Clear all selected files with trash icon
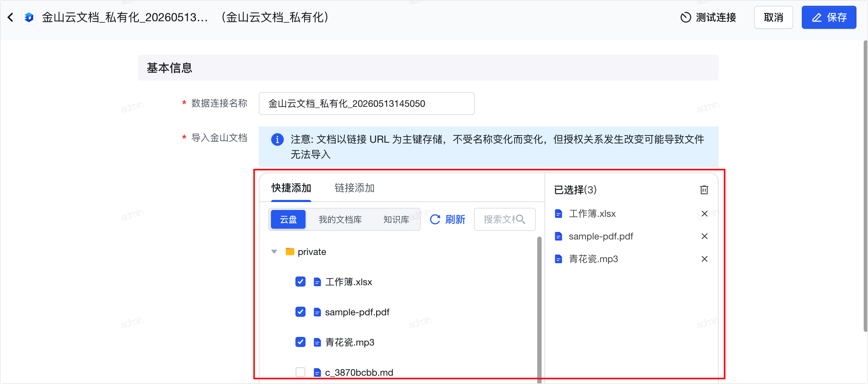Viewport: 868px width, 384px height. [704, 189]
